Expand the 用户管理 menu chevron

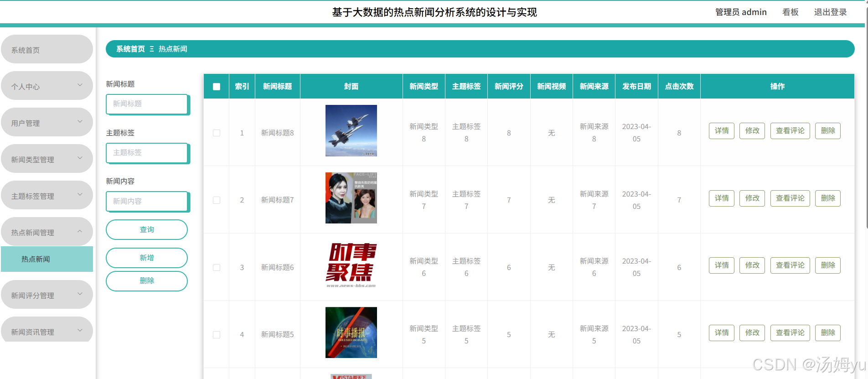[x=80, y=121]
